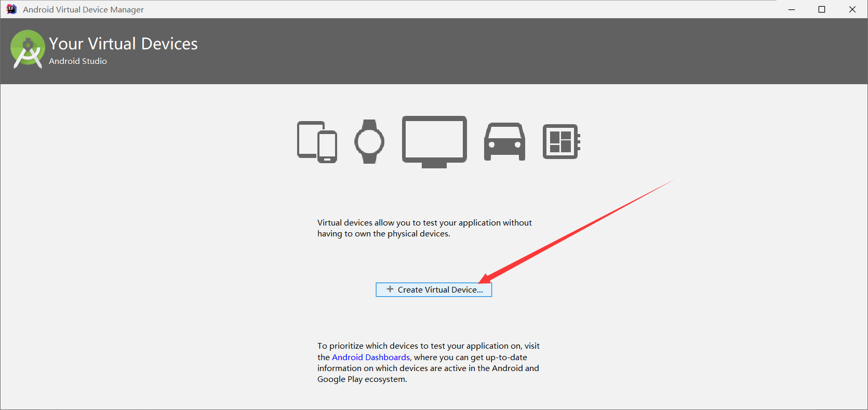Click the 'Android Virtual Device Manager' window title
Screen dimensions: 868x410
pyautogui.click(x=83, y=9)
